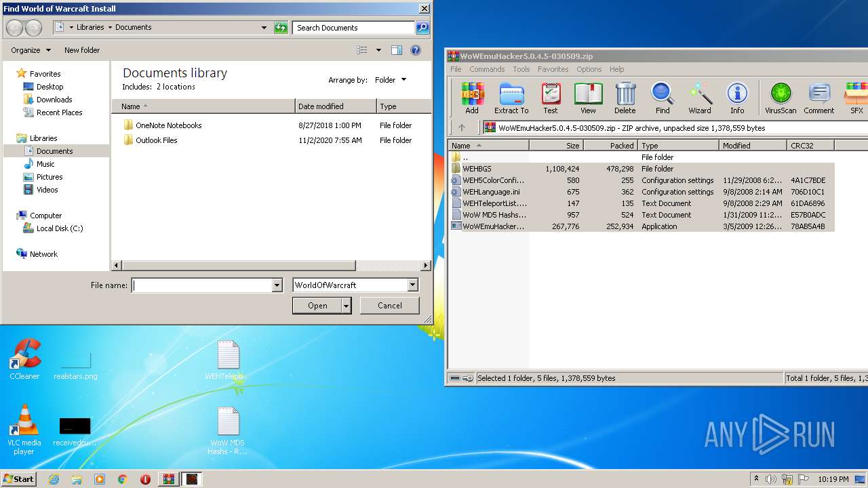Click the File name input field
The height and width of the screenshot is (488, 868).
click(202, 285)
